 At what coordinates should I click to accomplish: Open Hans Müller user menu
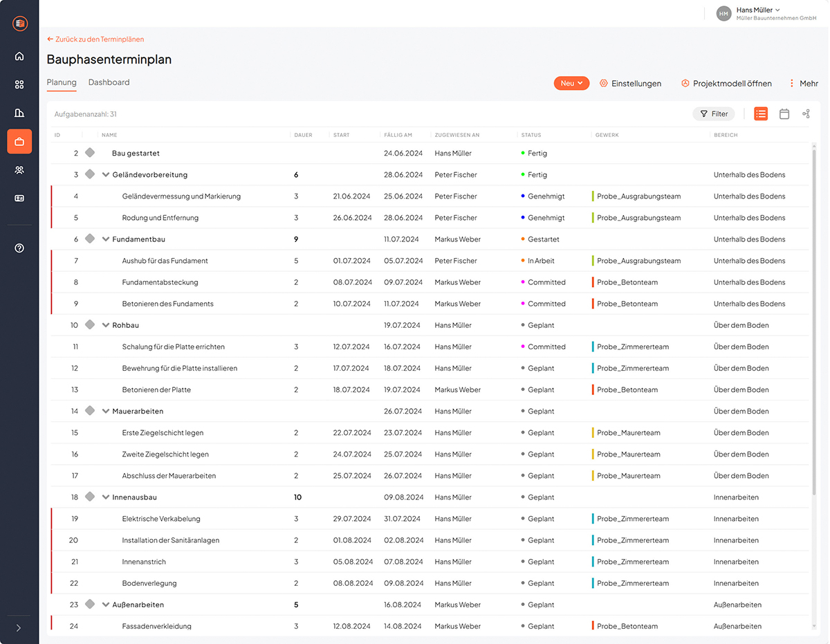758,13
